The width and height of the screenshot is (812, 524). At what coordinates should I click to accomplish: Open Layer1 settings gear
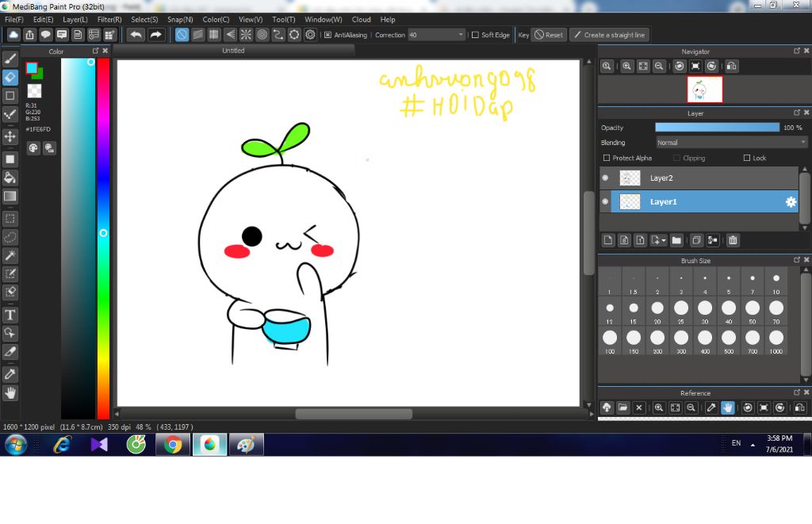tap(791, 202)
